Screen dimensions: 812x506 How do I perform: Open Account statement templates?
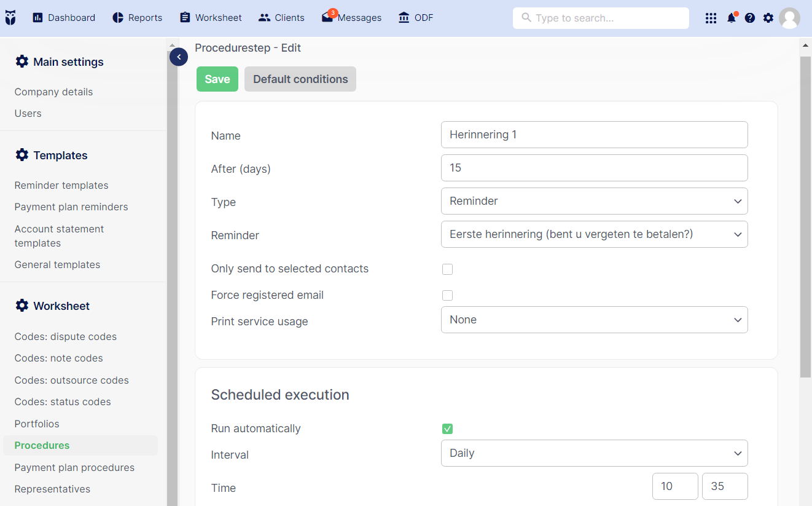click(x=60, y=236)
